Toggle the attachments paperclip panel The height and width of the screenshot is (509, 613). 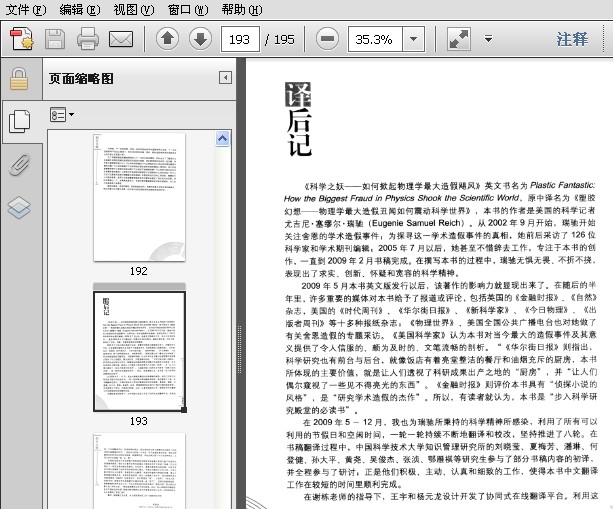point(18,164)
